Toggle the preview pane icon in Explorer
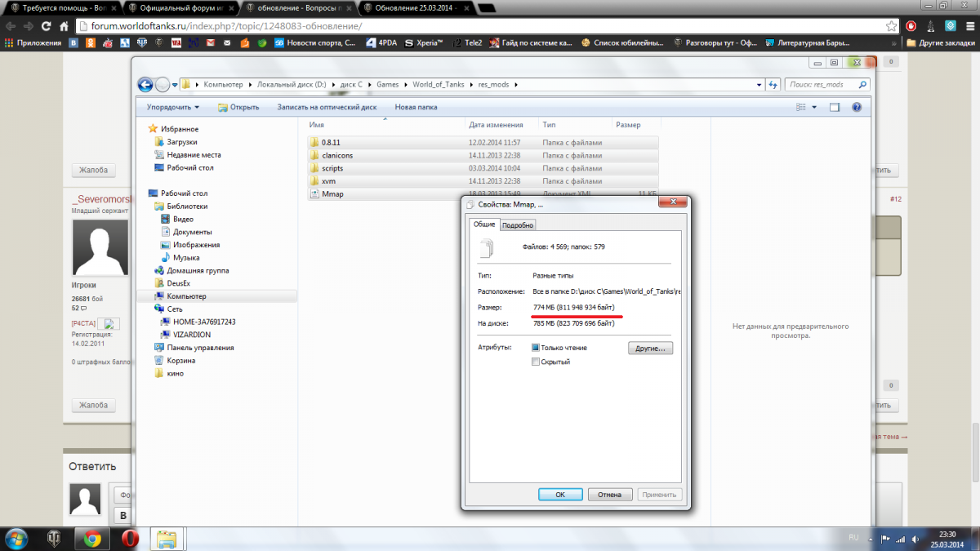The image size is (980, 551). click(835, 107)
